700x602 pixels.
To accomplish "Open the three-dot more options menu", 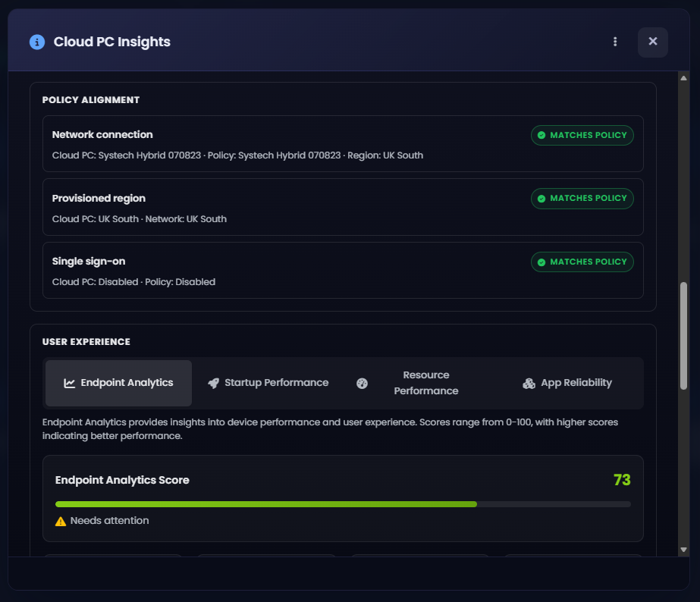I will click(x=615, y=42).
